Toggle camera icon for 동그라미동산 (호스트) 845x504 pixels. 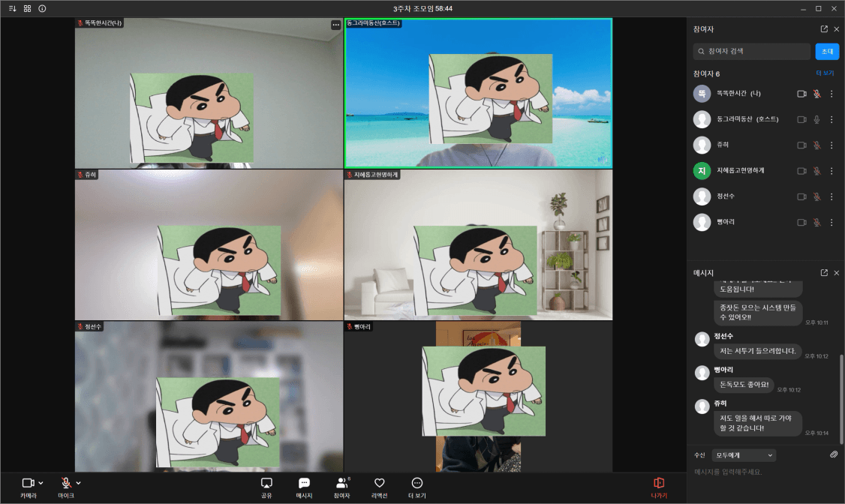pyautogui.click(x=802, y=119)
